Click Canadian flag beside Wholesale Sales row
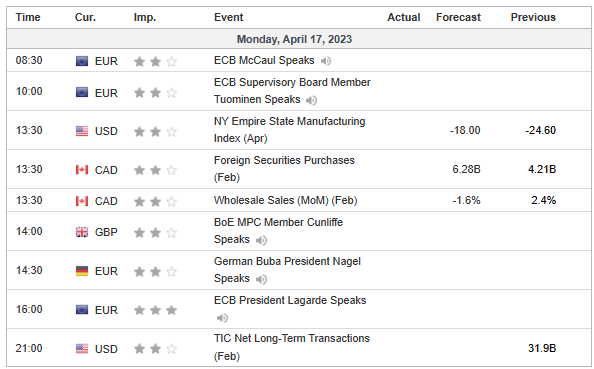The width and height of the screenshot is (594, 369). [x=82, y=201]
